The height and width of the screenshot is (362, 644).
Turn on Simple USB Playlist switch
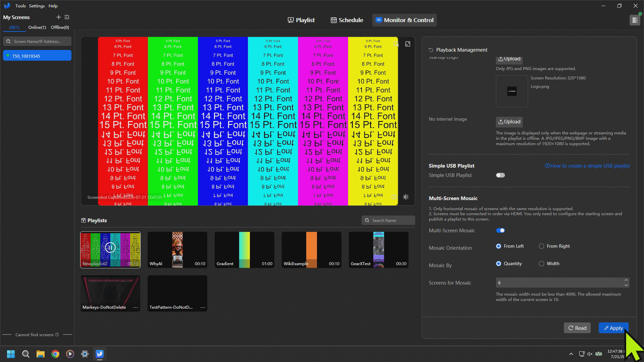[500, 175]
